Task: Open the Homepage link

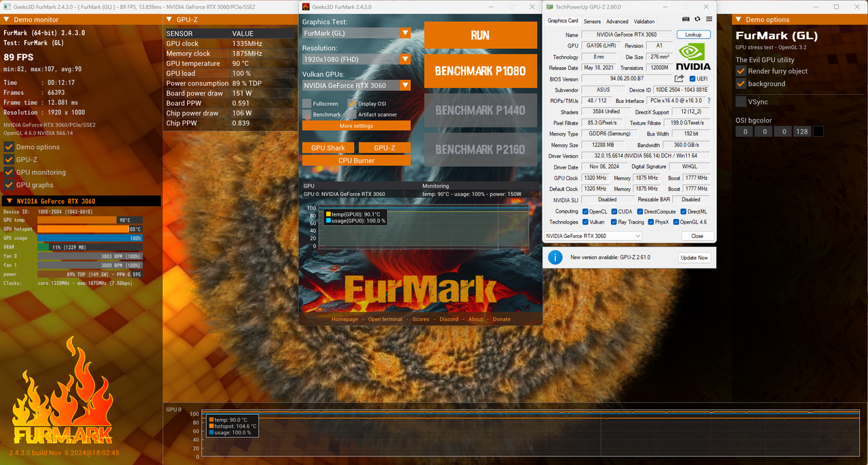Action: click(344, 319)
